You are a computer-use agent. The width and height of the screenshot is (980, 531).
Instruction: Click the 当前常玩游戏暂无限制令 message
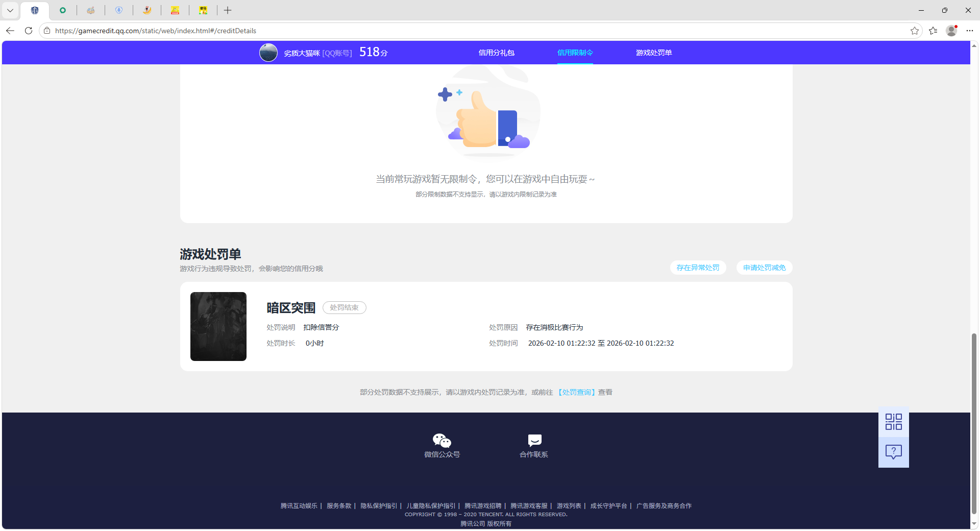point(485,179)
